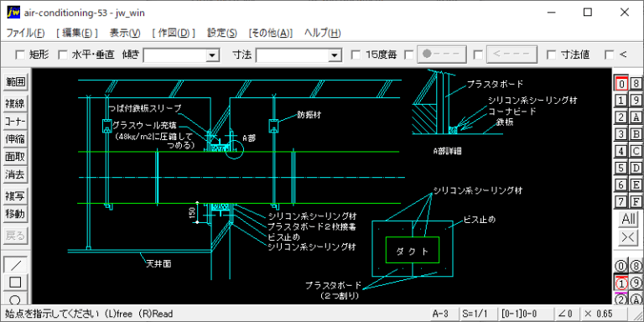Select layer 9 square button
The height and width of the screenshot is (322, 644).
point(636,101)
